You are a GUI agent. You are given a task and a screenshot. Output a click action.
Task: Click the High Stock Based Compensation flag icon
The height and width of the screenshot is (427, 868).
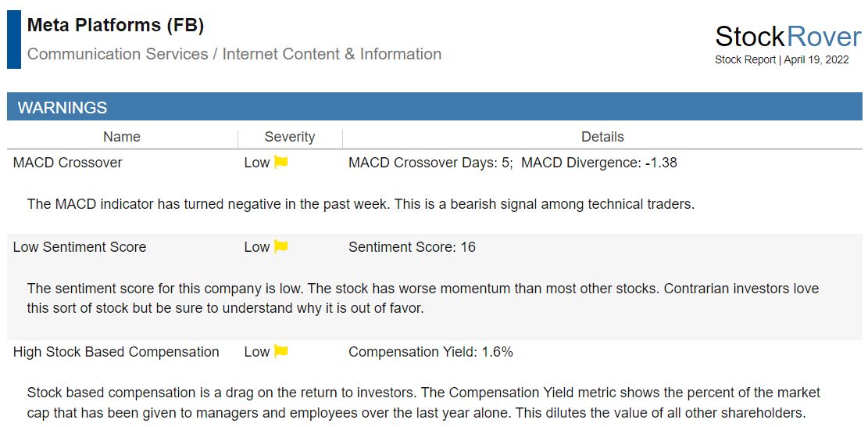(x=281, y=352)
